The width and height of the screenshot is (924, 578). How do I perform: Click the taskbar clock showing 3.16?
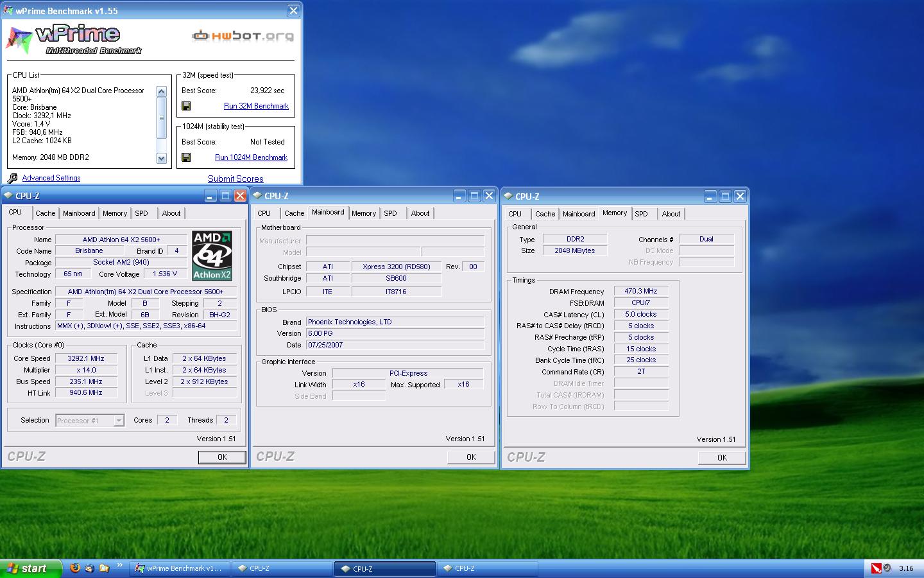[x=906, y=568]
